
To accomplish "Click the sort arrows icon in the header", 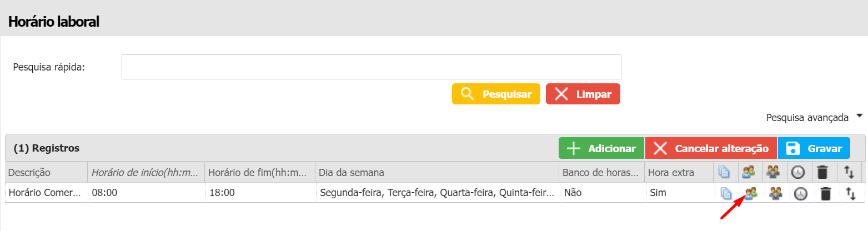I will [849, 172].
